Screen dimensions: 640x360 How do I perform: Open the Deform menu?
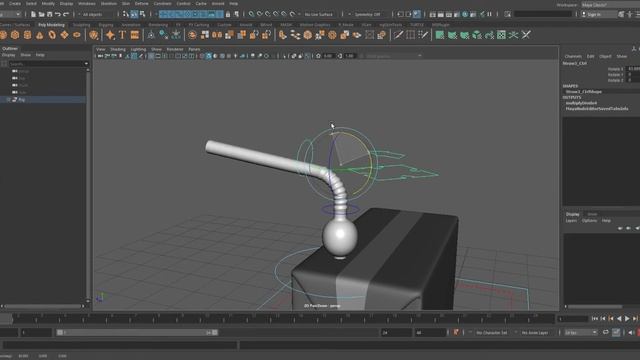tap(142, 4)
